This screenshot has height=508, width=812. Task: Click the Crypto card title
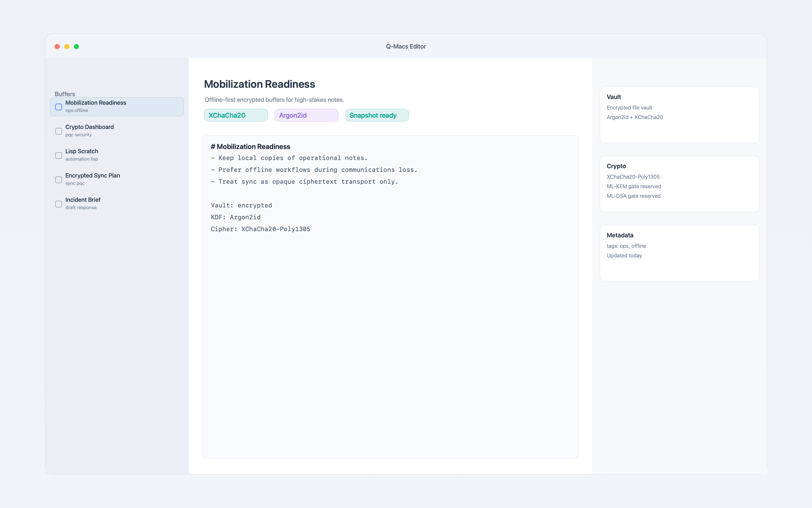coord(616,166)
